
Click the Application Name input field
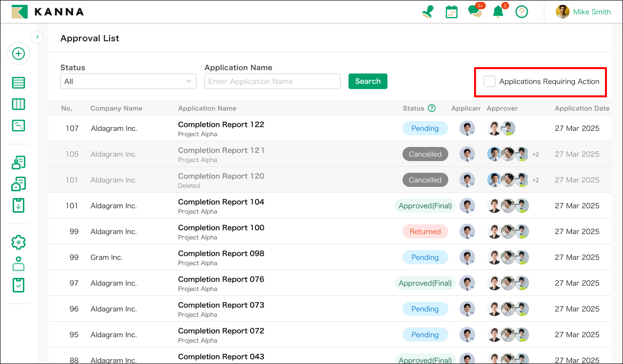(x=272, y=81)
